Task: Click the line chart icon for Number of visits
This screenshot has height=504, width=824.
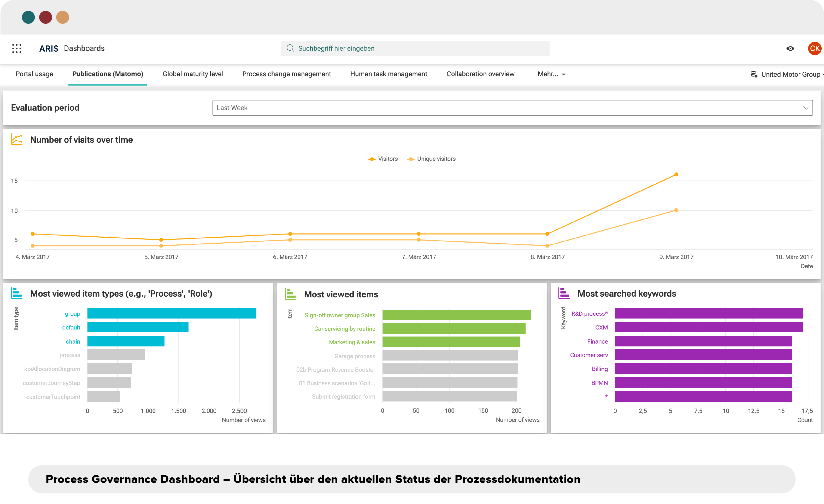Action: (17, 139)
